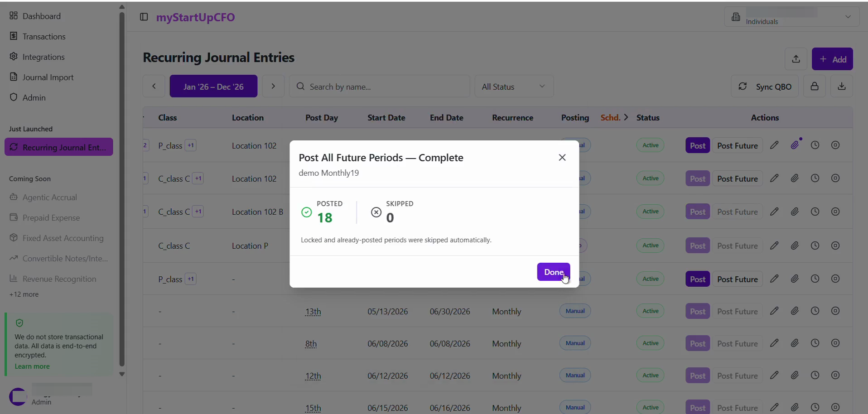The image size is (868, 414).
Task: Click the attachment icon in the 06/12/2026 row
Action: click(x=795, y=375)
